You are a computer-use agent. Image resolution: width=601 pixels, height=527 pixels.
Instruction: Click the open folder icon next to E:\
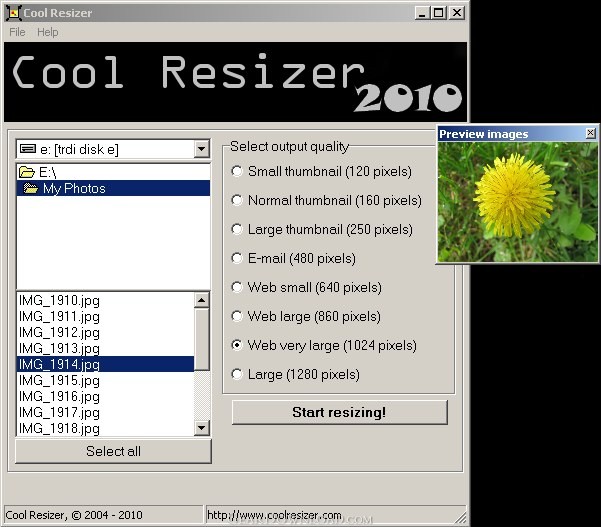click(27, 172)
